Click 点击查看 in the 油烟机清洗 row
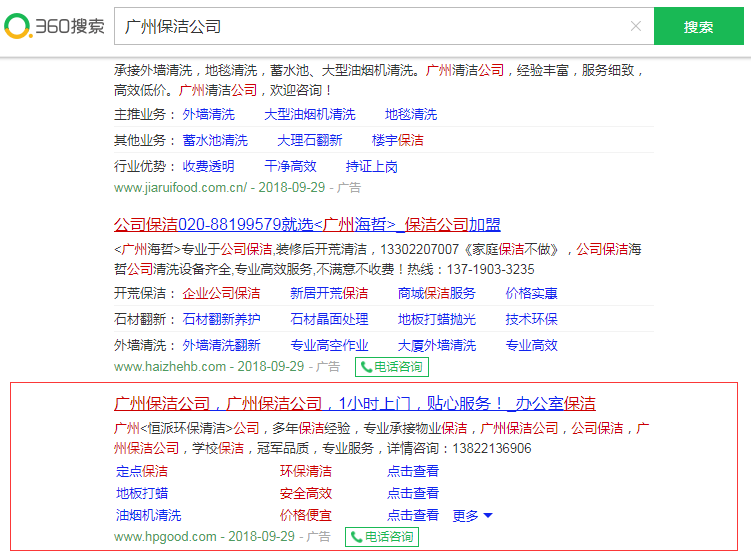 tap(413, 515)
